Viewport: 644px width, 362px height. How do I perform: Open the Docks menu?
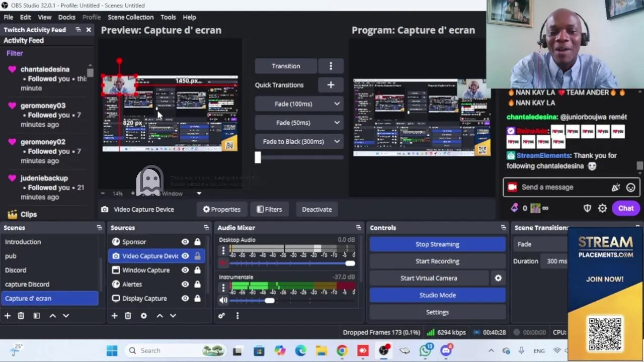(66, 17)
